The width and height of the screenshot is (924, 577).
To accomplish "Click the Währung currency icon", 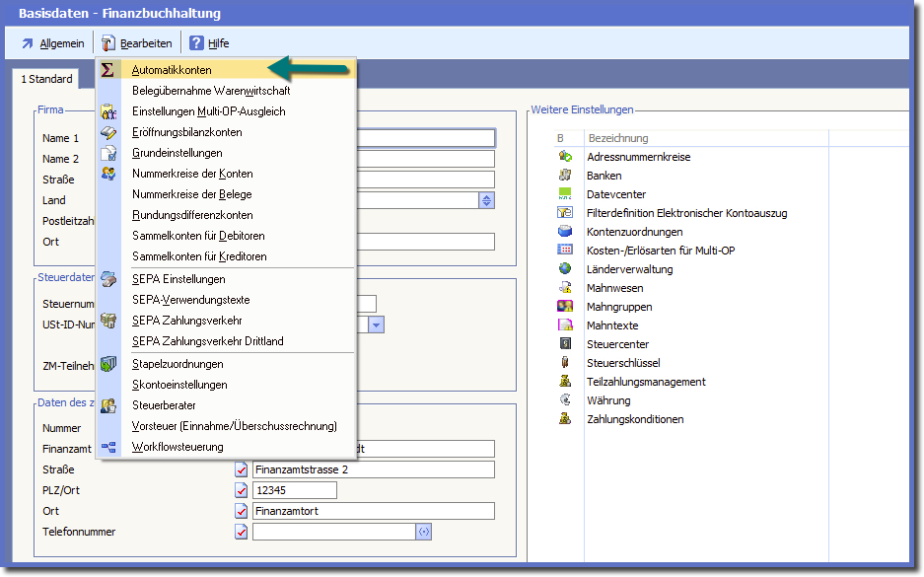I will (x=565, y=400).
